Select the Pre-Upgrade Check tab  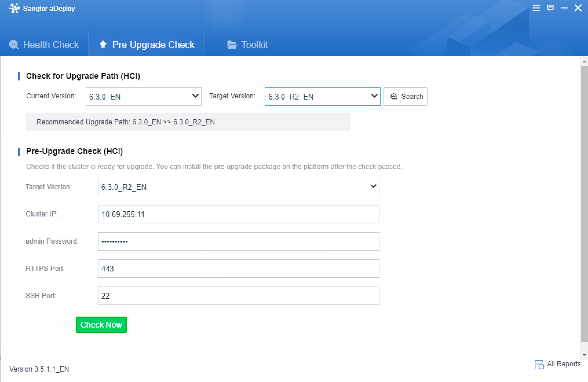[146, 45]
